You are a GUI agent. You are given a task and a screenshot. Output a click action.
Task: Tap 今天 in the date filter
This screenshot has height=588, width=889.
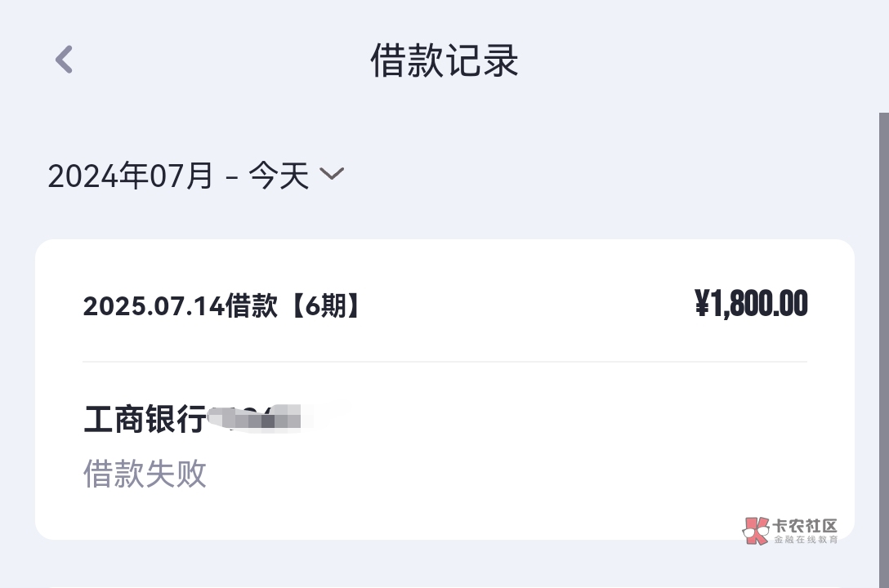[x=279, y=176]
